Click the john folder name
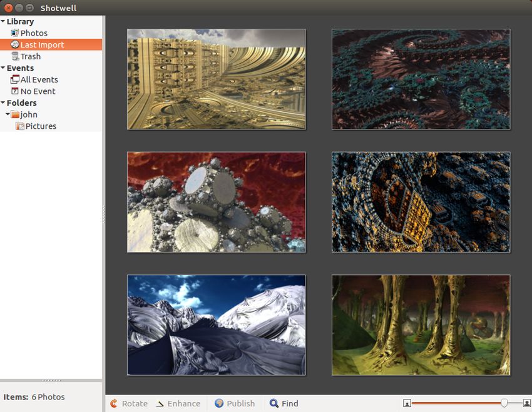532x412 pixels. pos(29,114)
